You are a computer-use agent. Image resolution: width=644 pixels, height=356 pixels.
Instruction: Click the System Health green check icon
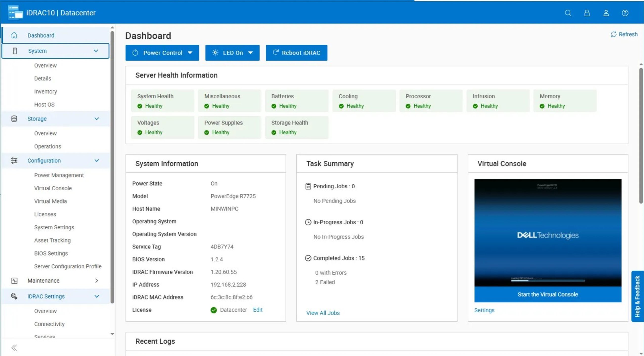pyautogui.click(x=140, y=106)
